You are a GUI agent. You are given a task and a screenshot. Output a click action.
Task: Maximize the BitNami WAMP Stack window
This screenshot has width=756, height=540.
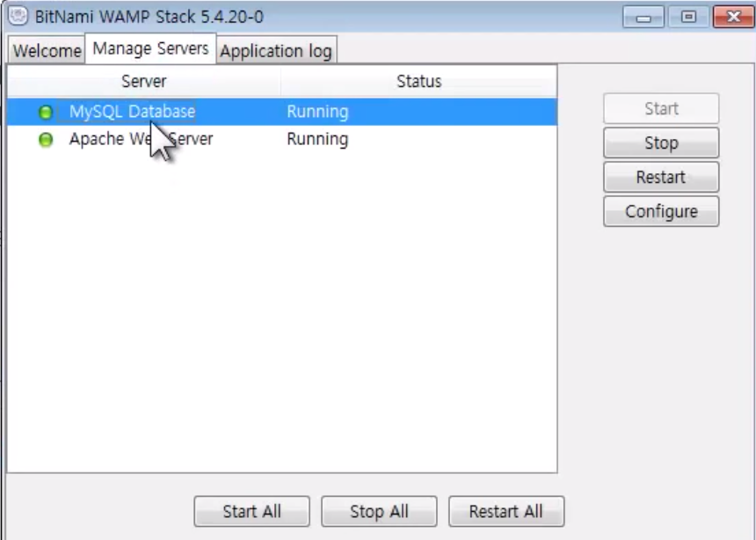tap(688, 17)
